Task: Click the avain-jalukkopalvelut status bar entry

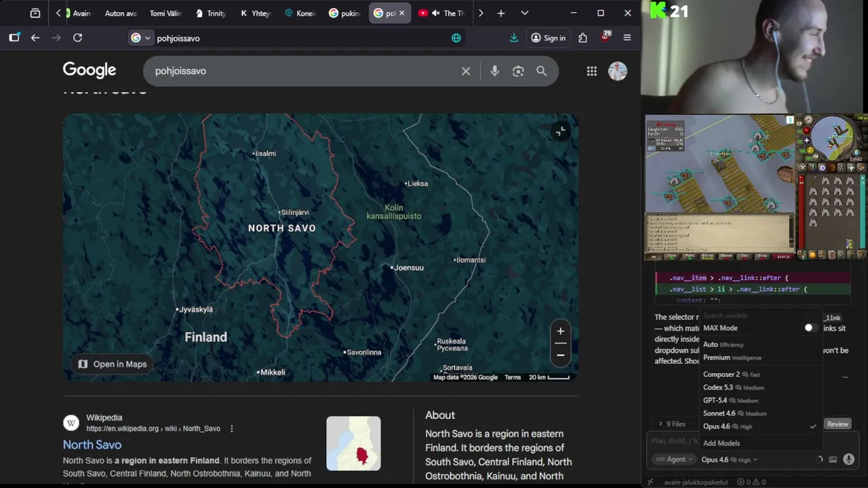Action: tap(696, 482)
